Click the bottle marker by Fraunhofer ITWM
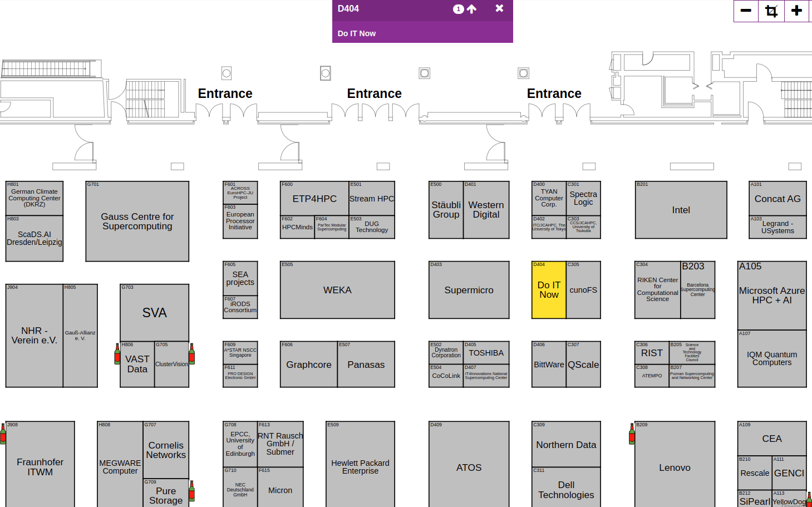 point(3,434)
